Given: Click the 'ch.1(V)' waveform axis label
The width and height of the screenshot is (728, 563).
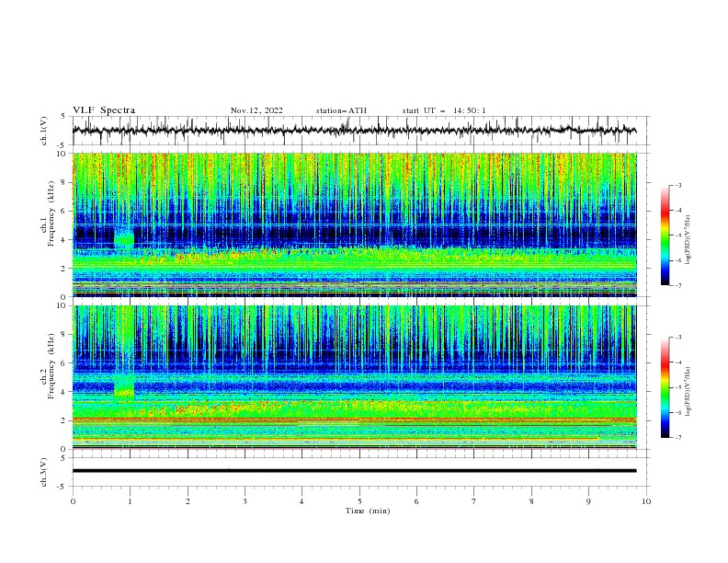Looking at the screenshot, I should click(44, 131).
